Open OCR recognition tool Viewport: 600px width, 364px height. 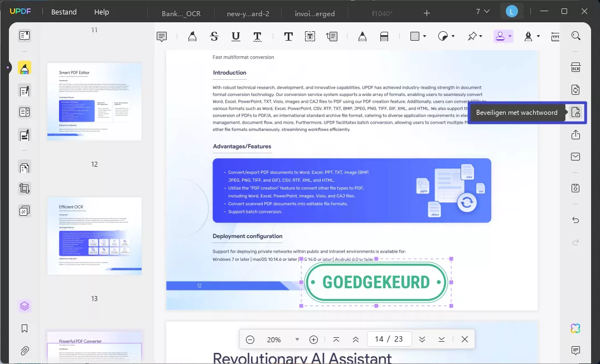click(575, 67)
